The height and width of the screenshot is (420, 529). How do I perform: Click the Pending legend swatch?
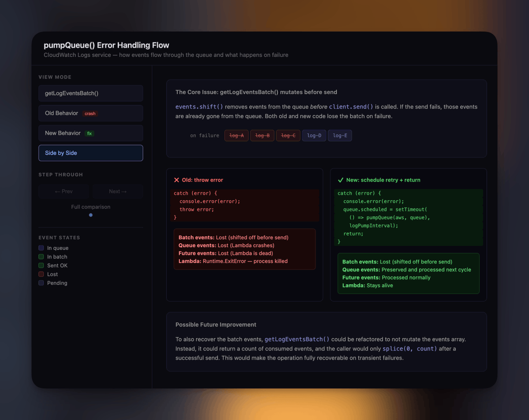coord(41,283)
